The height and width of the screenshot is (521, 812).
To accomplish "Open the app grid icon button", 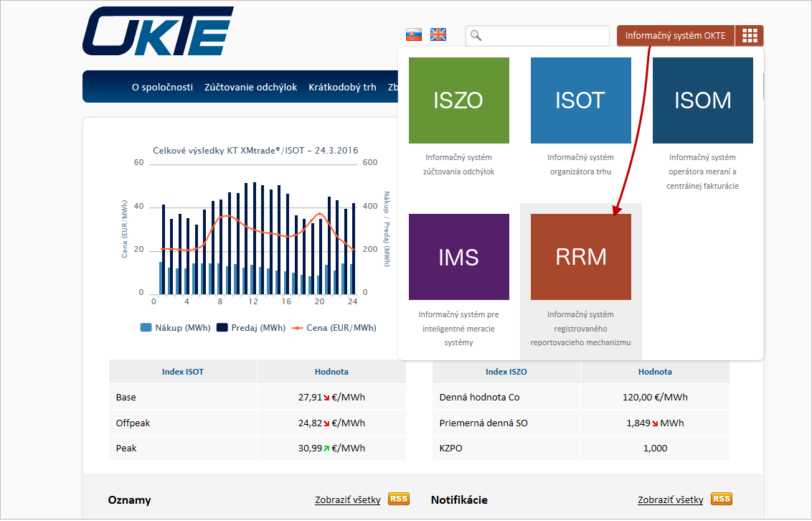I will pos(750,36).
